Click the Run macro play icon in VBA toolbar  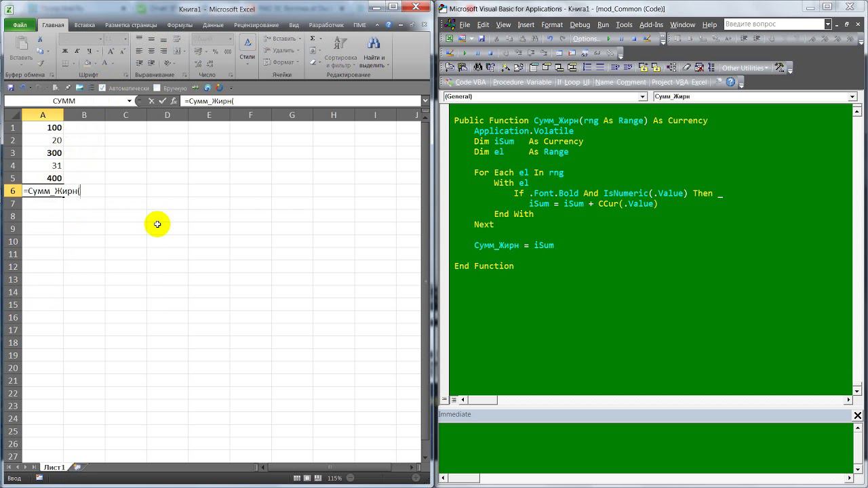click(x=608, y=39)
